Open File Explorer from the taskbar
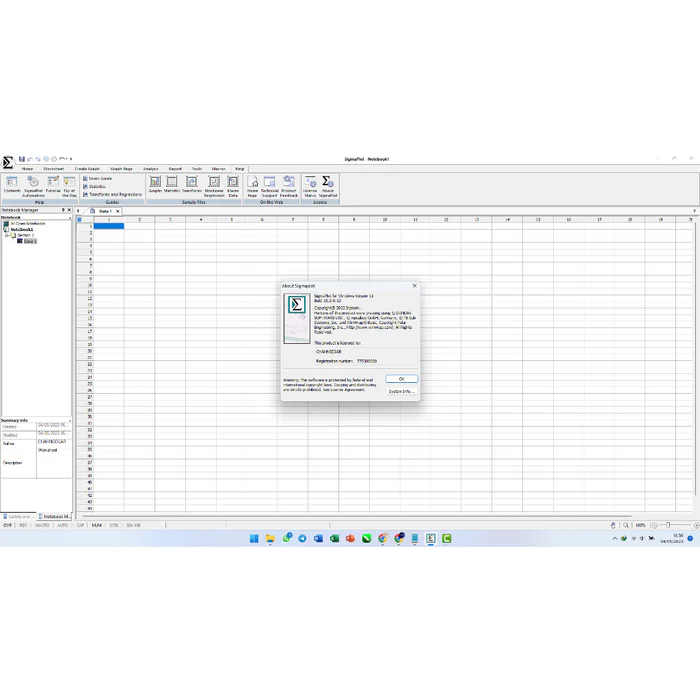This screenshot has width=700, height=700. pos(270,538)
